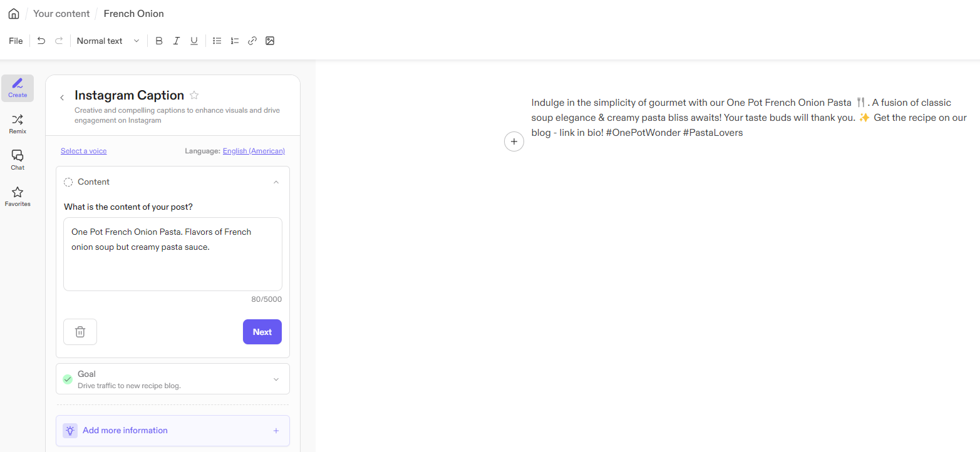Favorite the Instagram Caption template star
The height and width of the screenshot is (452, 980).
[194, 95]
